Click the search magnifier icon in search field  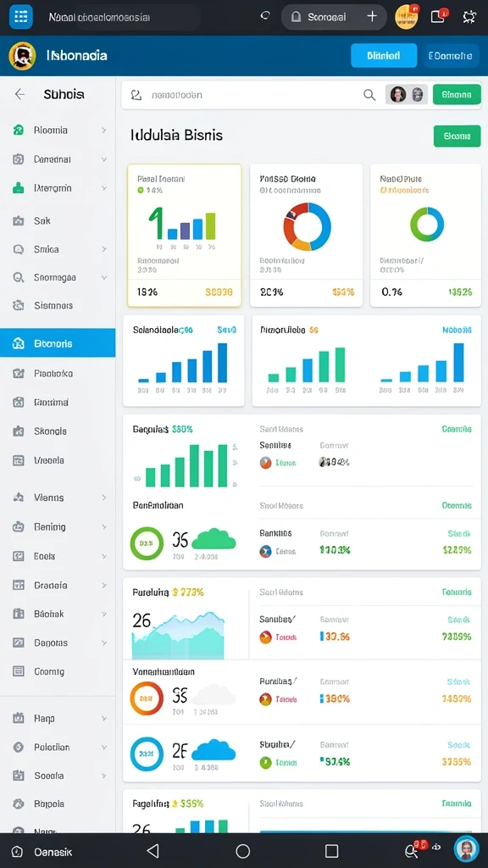pos(369,95)
